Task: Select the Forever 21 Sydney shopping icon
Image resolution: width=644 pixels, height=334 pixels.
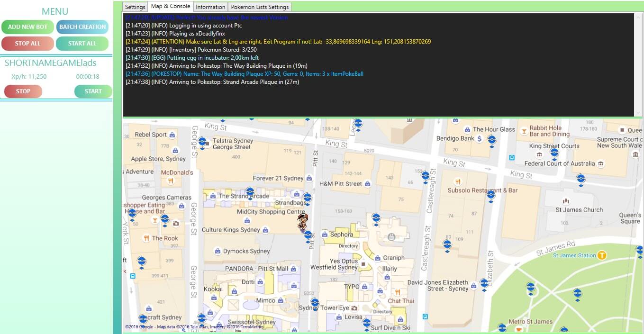Action: coord(309,179)
